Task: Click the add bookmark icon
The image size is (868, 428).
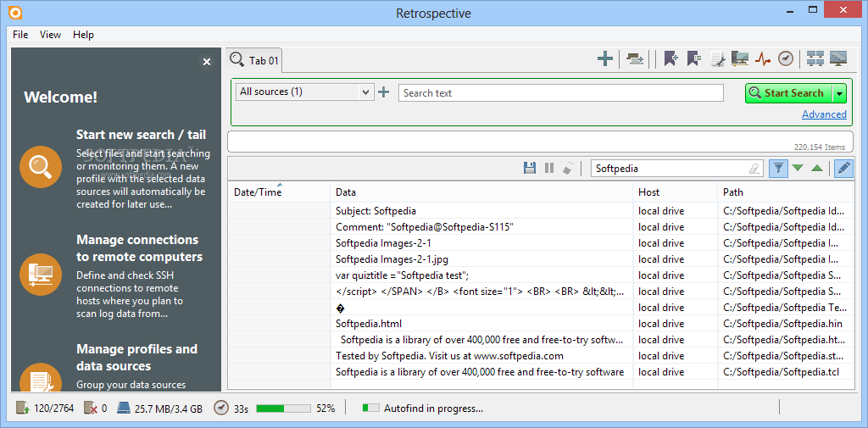Action: click(x=671, y=58)
